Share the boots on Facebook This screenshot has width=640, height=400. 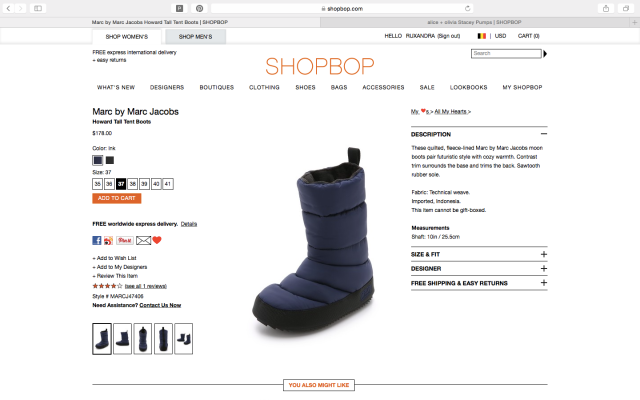(97, 240)
